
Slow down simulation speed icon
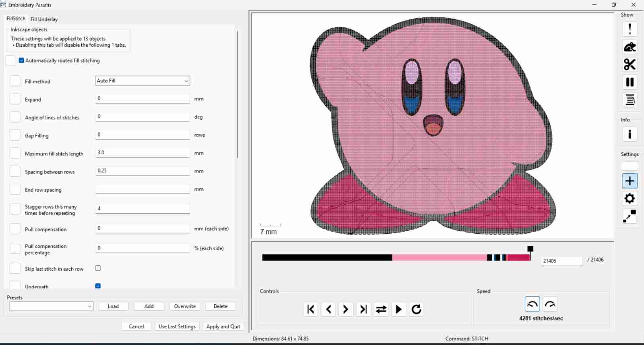[x=532, y=304]
